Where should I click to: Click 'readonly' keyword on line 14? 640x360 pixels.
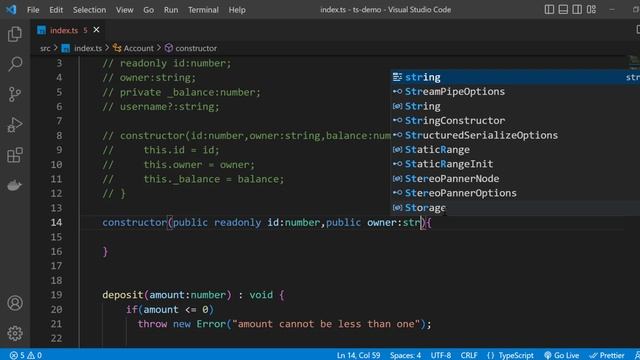point(238,222)
